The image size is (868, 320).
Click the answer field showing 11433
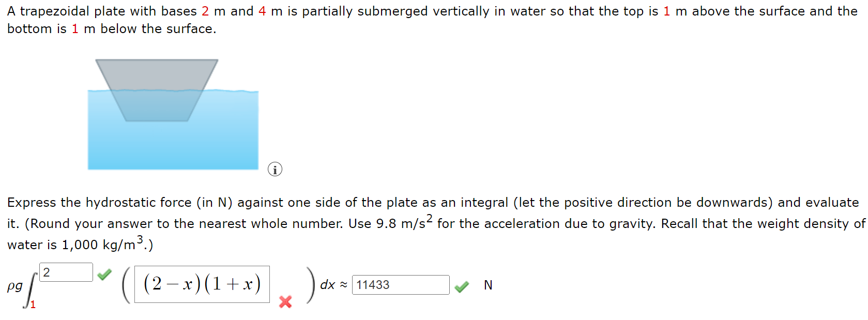pos(401,285)
